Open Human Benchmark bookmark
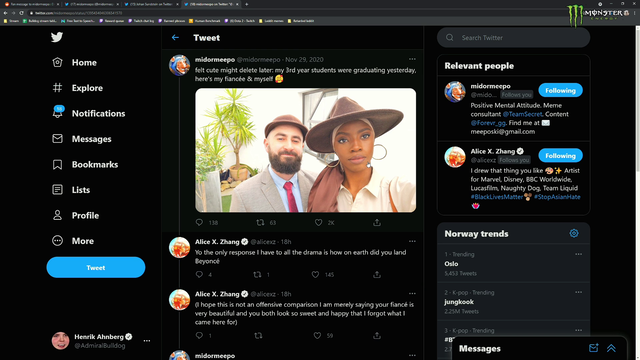 (x=204, y=21)
